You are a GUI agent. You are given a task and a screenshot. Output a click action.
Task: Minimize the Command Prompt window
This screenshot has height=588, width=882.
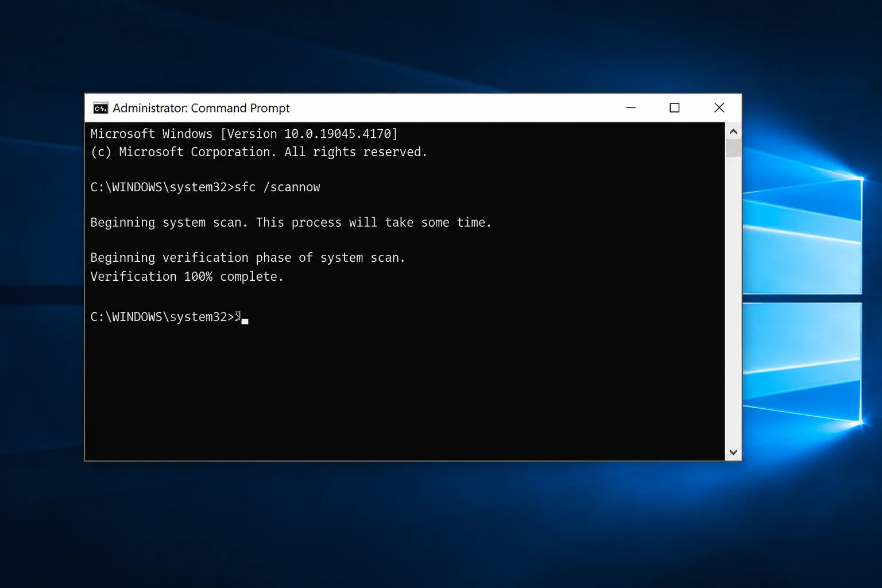tap(630, 108)
